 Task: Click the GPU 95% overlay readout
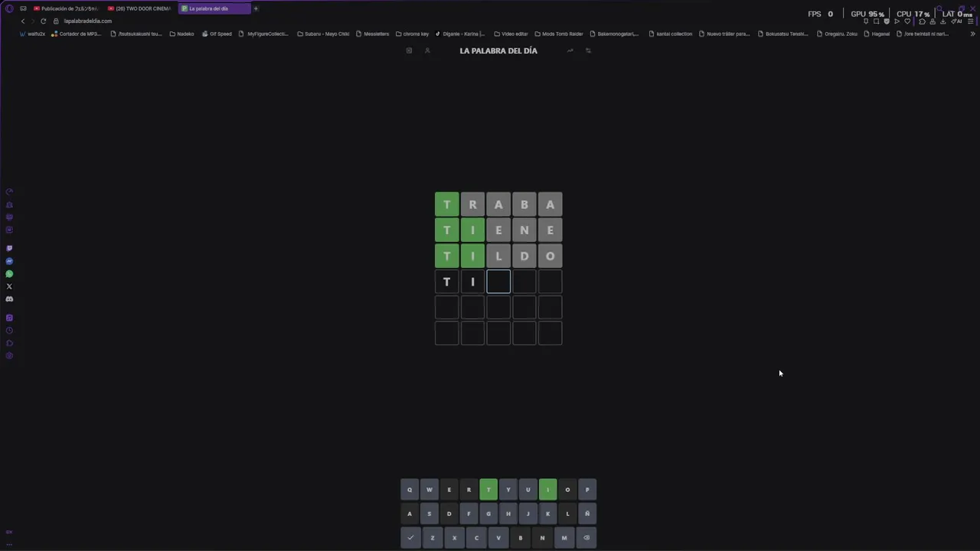(867, 14)
